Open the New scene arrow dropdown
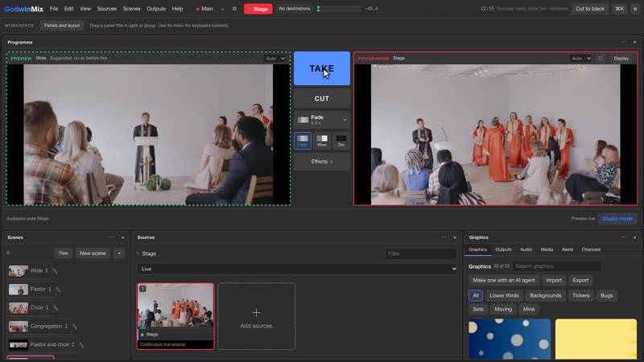Screen dimensions: 644x362 pos(119,253)
